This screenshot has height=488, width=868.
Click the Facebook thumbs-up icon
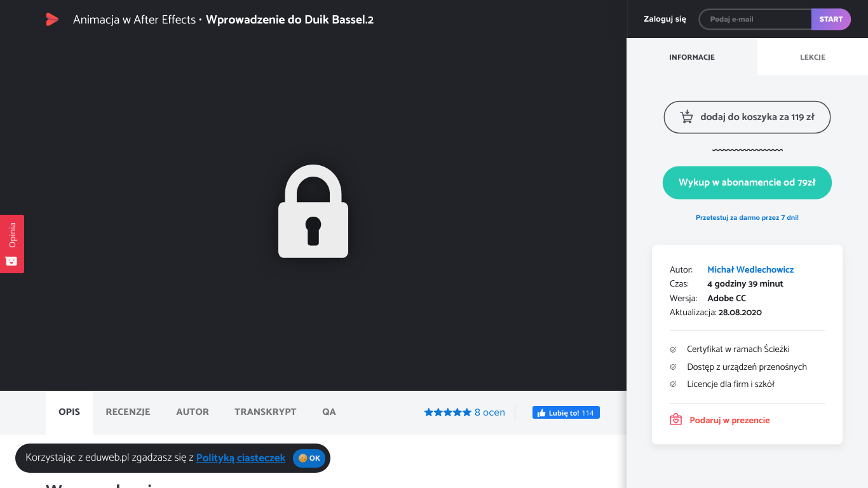click(x=541, y=413)
